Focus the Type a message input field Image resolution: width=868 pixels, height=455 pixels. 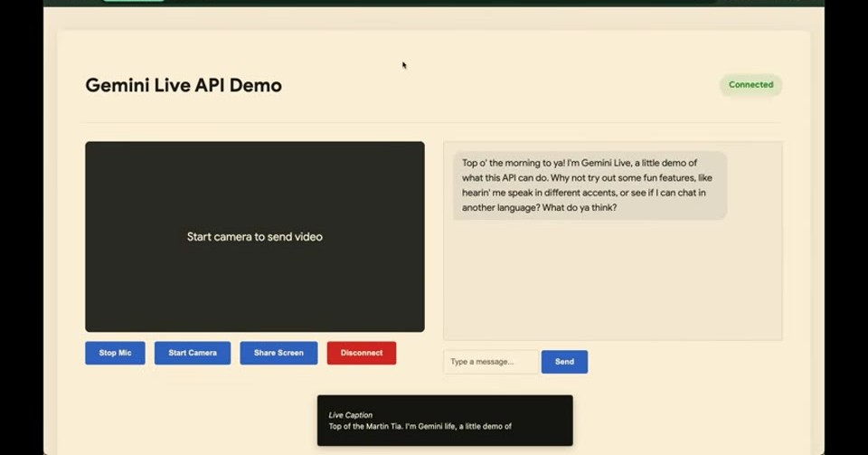tap(491, 362)
